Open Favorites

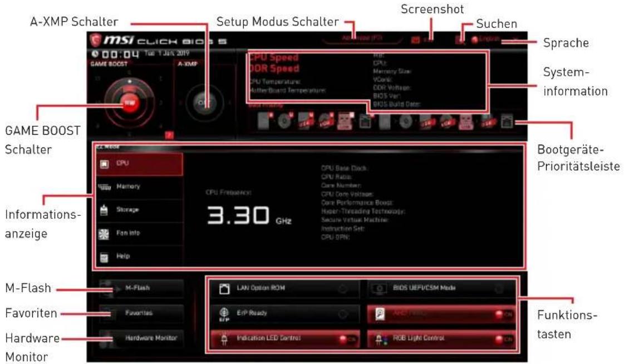click(141, 313)
